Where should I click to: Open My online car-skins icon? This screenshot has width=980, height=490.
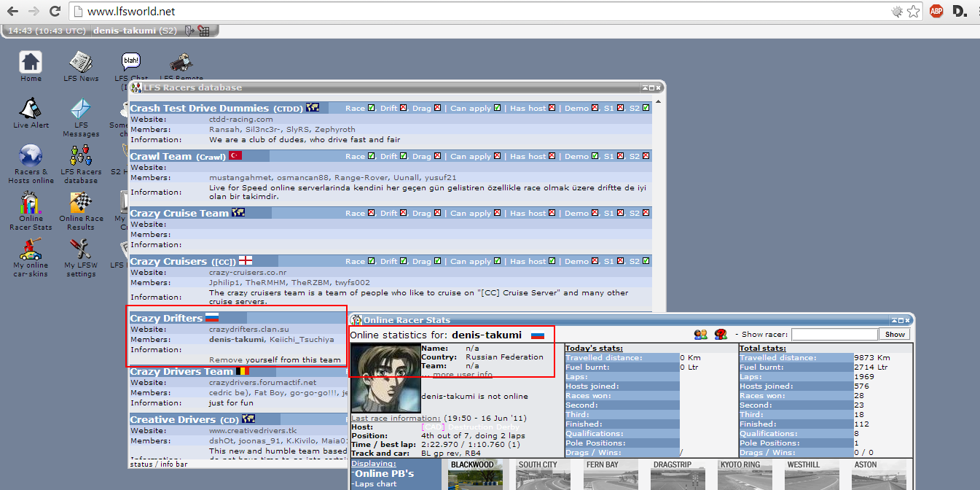click(x=31, y=249)
